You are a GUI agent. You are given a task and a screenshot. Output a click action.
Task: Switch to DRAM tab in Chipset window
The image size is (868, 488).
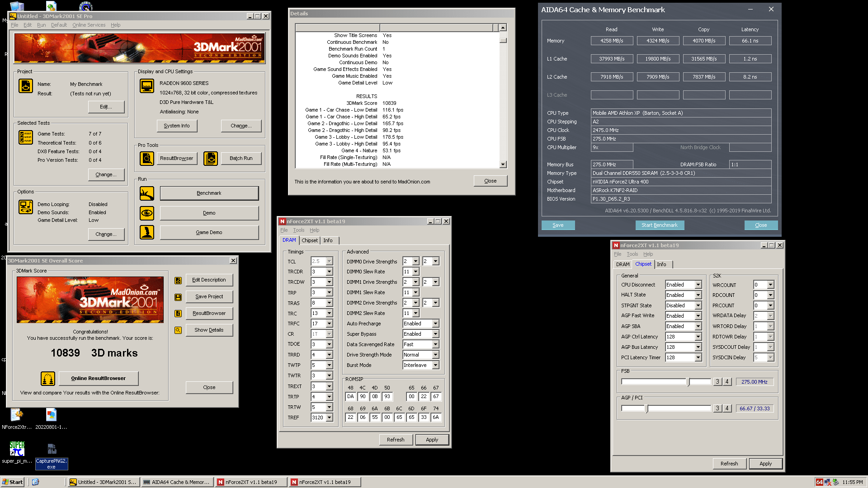623,265
